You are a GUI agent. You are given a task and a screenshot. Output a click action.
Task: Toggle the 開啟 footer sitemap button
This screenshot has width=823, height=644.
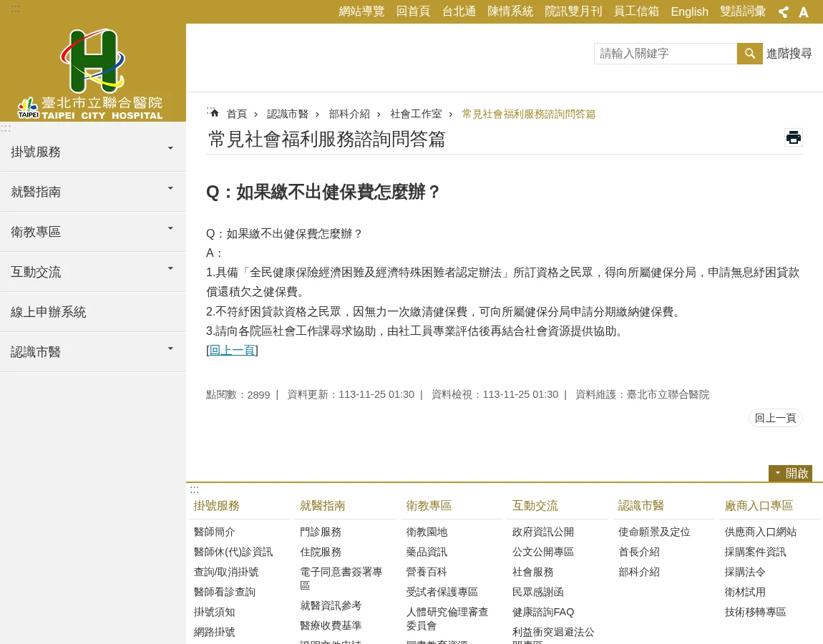[791, 474]
